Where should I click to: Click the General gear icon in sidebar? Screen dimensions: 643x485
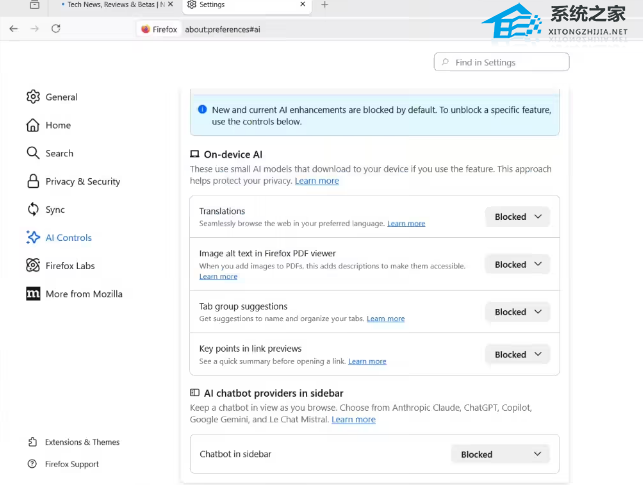(33, 97)
